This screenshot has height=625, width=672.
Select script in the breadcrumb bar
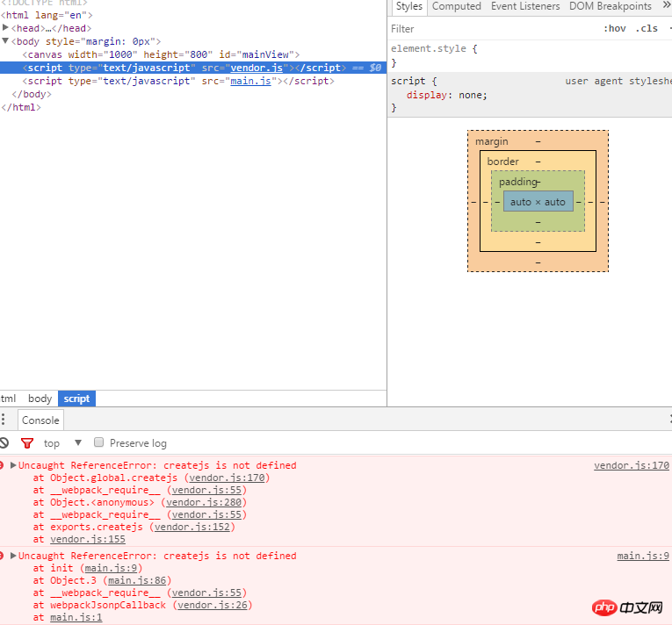pos(76,399)
